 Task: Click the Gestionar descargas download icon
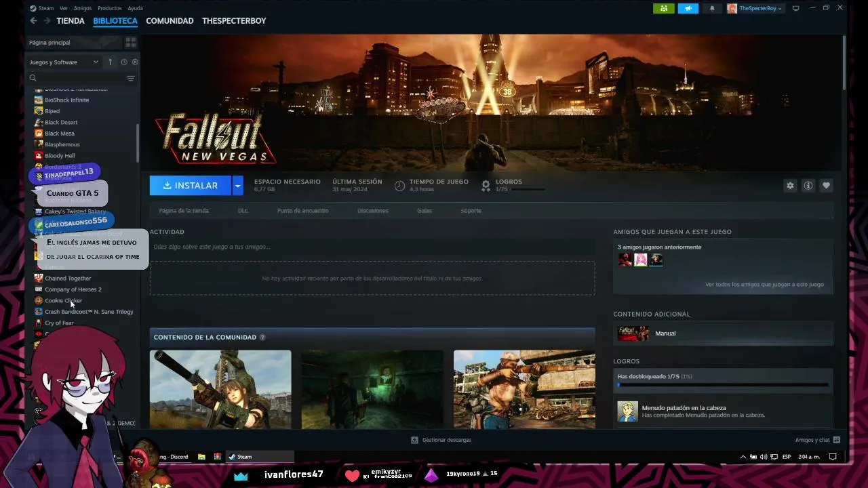pyautogui.click(x=414, y=440)
